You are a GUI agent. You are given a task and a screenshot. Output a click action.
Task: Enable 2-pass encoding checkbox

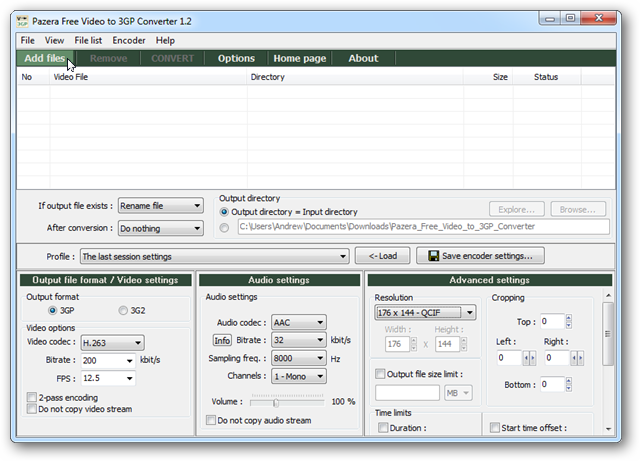tap(30, 397)
